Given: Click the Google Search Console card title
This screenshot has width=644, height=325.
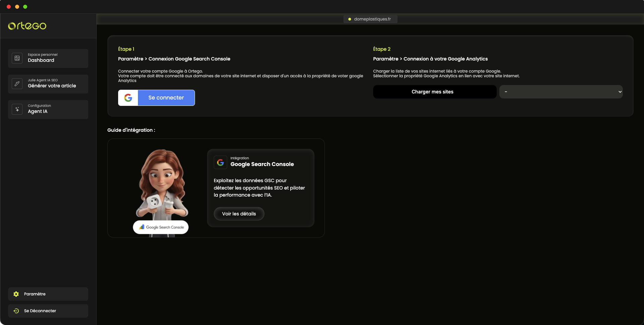Looking at the screenshot, I should 262,164.
